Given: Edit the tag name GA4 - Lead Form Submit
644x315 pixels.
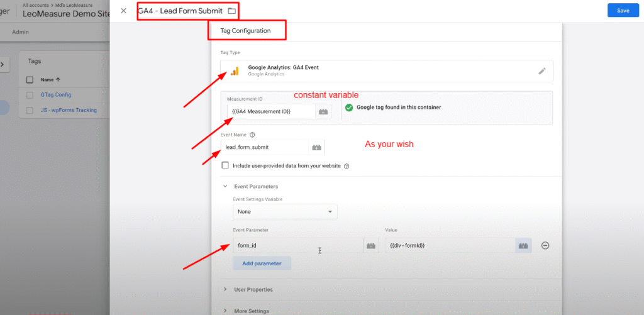Looking at the screenshot, I should 180,11.
